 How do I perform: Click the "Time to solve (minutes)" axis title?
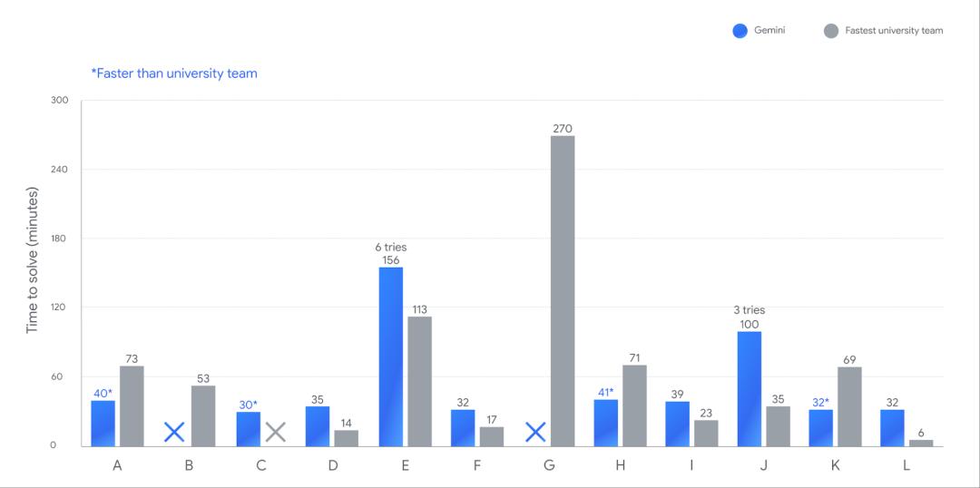click(x=33, y=260)
